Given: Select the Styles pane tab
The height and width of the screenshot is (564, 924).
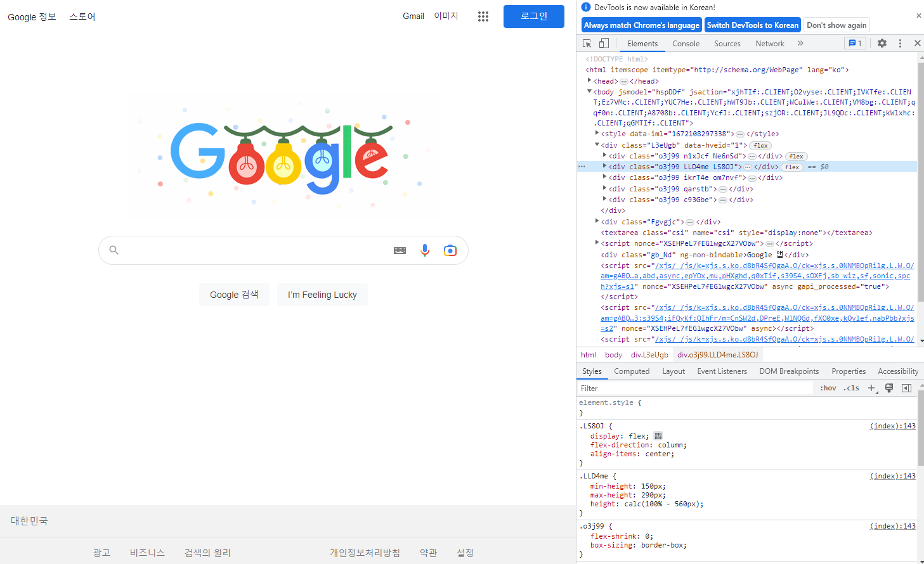Looking at the screenshot, I should pos(592,371).
